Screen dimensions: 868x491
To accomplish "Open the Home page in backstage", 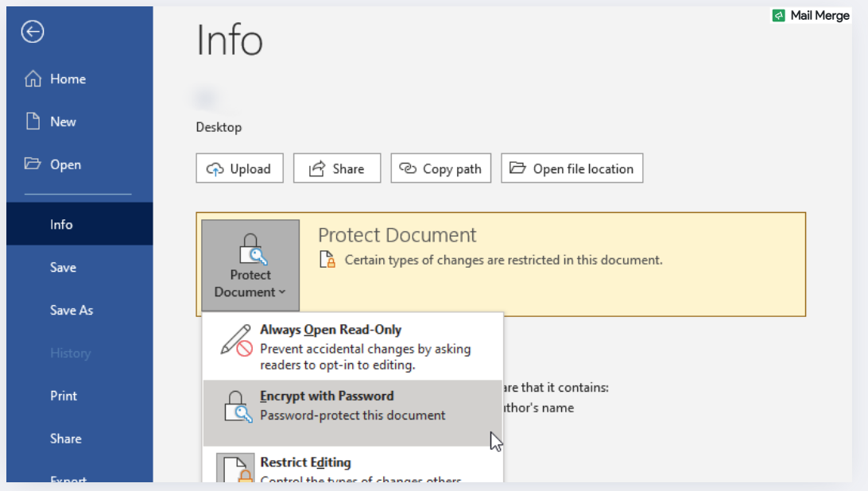I will coord(79,79).
